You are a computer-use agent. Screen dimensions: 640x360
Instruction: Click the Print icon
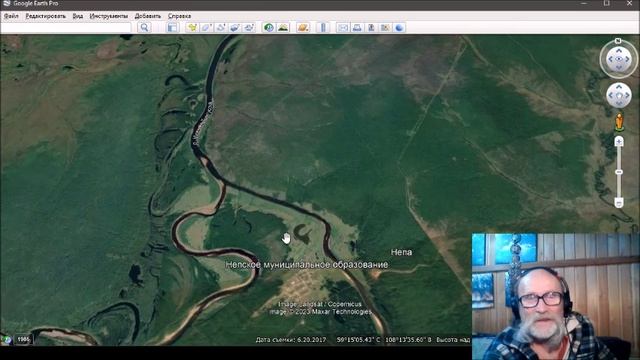pyautogui.click(x=357, y=27)
